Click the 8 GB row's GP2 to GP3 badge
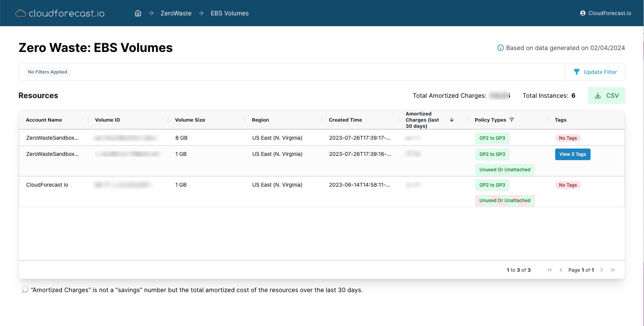The height and width of the screenshot is (326, 644). [x=492, y=138]
